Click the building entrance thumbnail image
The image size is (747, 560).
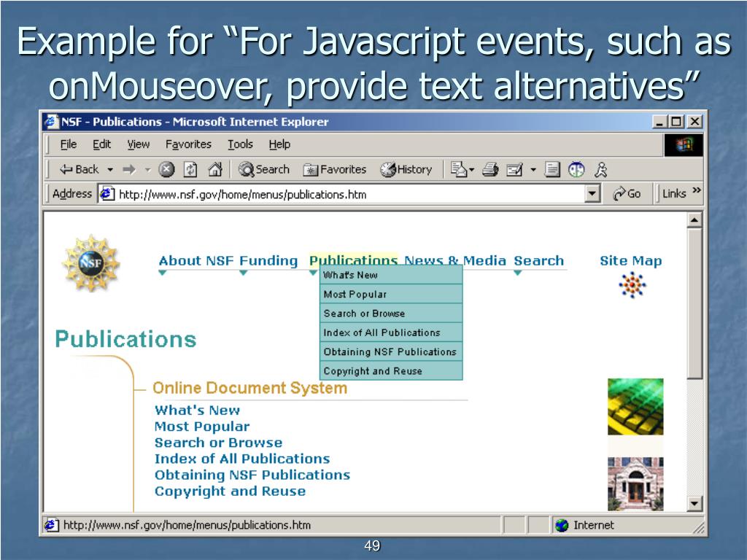pyautogui.click(x=635, y=484)
